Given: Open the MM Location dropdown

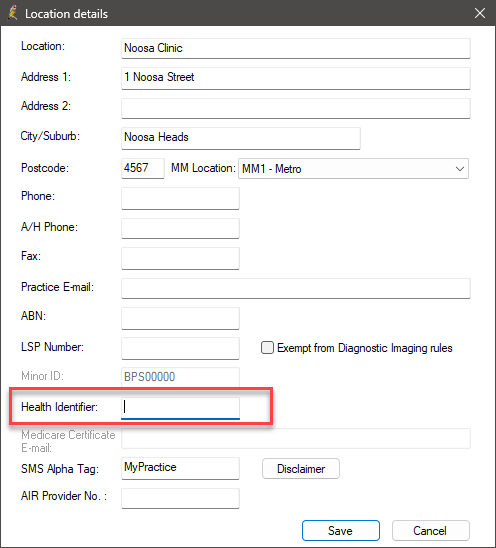Looking at the screenshot, I should (353, 169).
